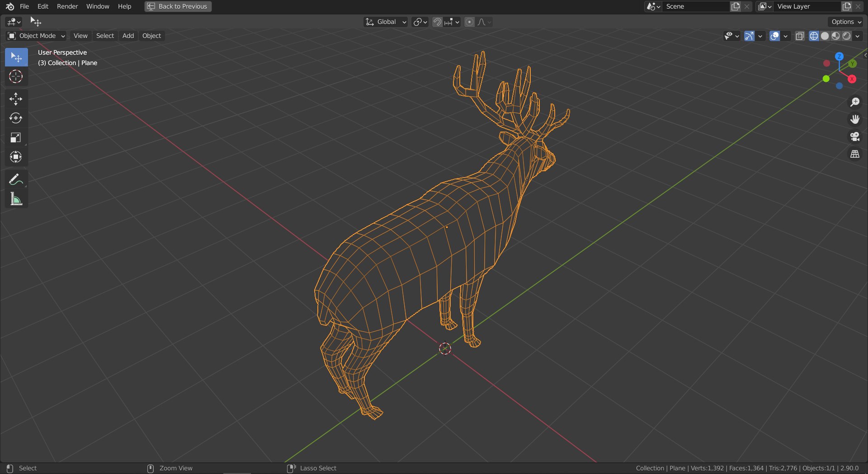Open the Help menu
Screen dimensions: 868x474
point(124,6)
